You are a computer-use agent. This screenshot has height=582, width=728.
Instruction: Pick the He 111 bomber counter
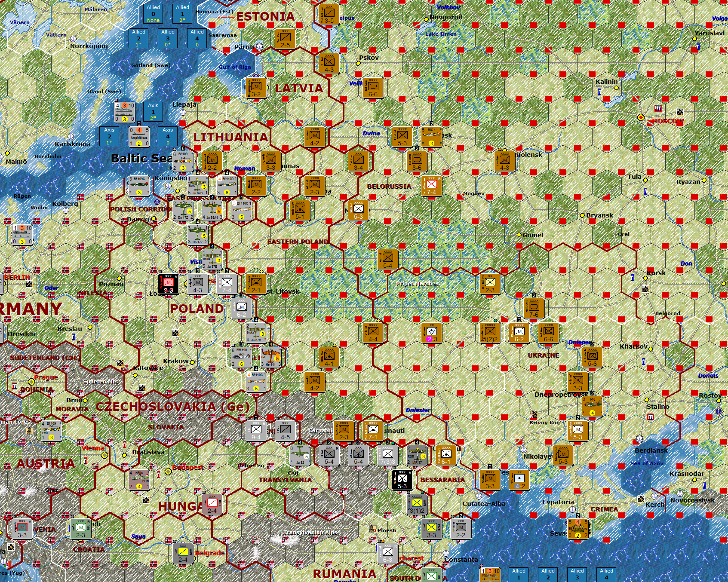pos(270,357)
